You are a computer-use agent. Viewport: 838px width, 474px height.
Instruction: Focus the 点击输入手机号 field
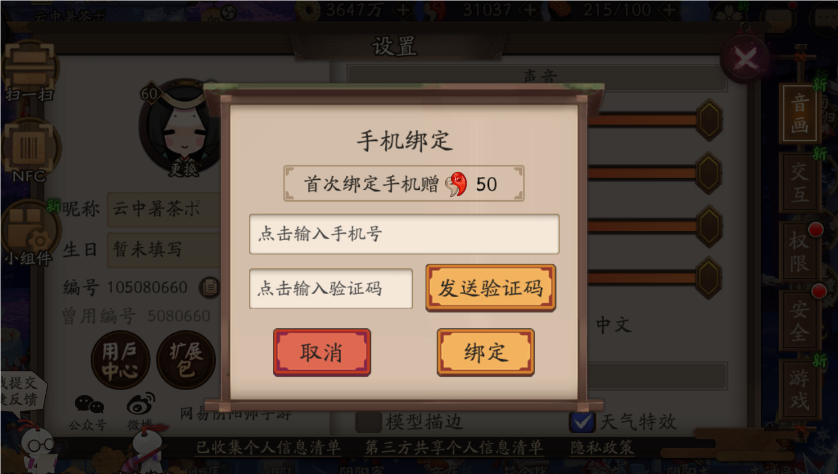pyautogui.click(x=404, y=234)
